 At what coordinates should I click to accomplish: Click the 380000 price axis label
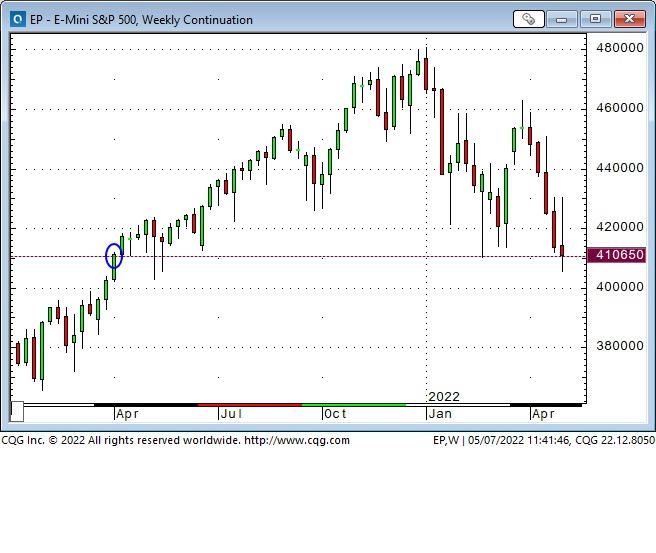pos(620,346)
